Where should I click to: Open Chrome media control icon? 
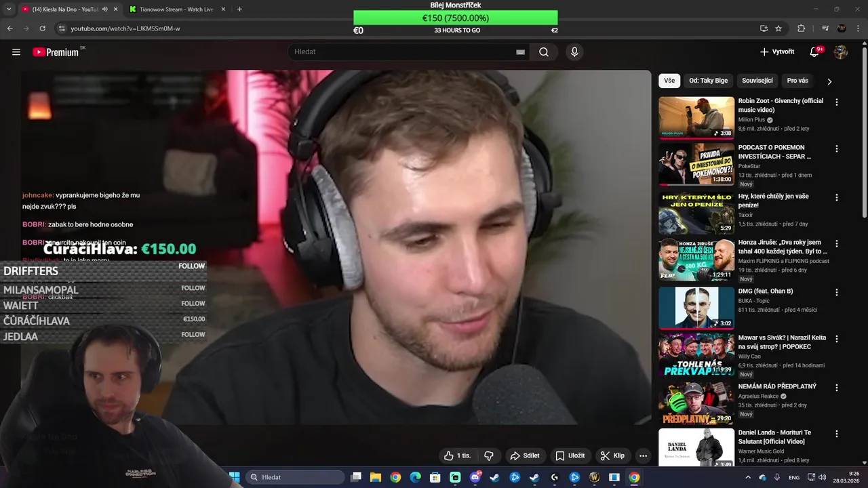click(x=825, y=28)
